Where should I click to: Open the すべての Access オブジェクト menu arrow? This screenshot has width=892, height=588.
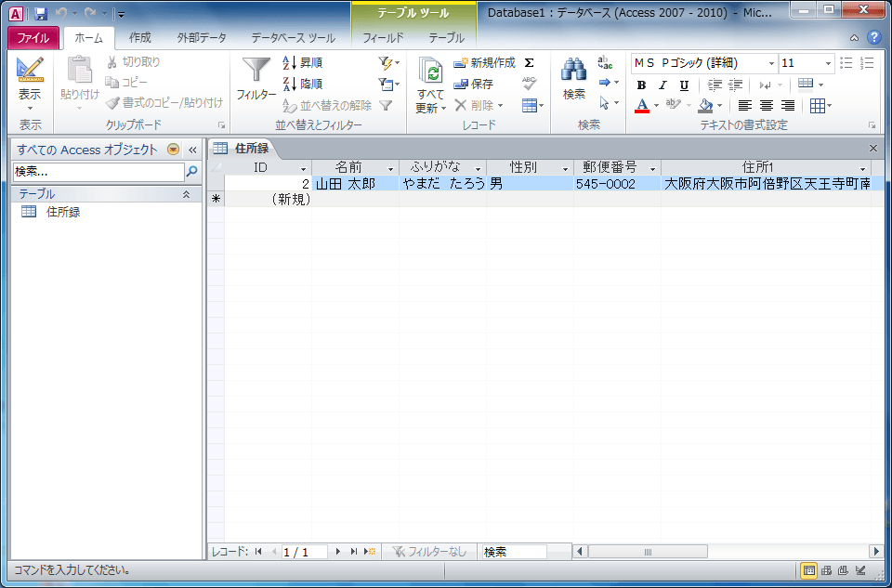174,150
